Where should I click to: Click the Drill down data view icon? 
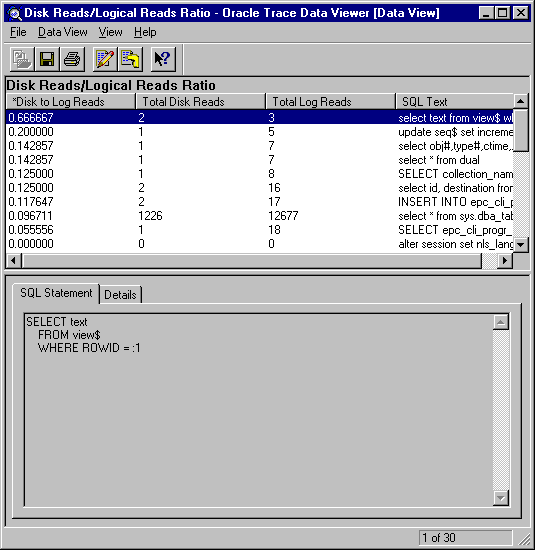(x=130, y=59)
